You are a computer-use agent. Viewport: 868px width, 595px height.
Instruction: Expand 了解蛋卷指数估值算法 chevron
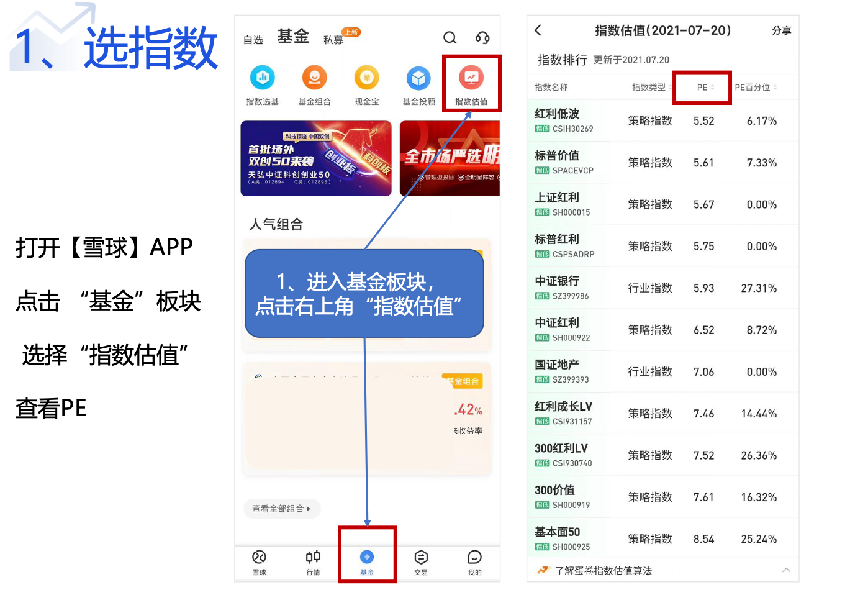point(787,570)
